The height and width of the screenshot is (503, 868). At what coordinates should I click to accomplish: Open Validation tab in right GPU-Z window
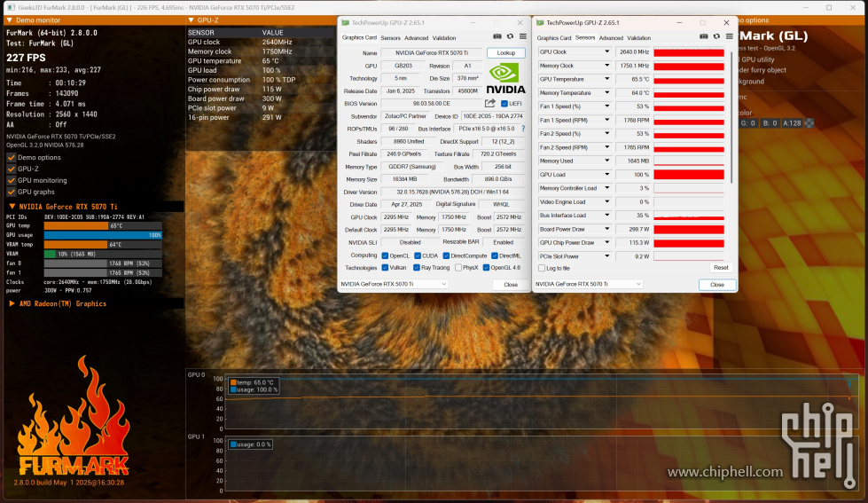click(x=639, y=38)
